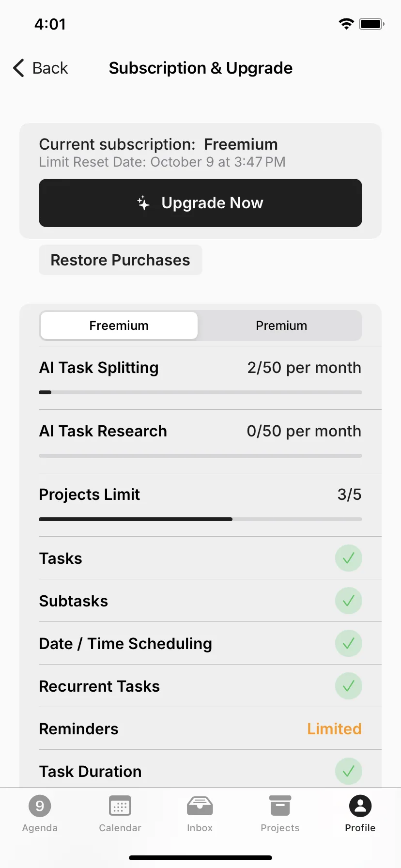Open the Profile person icon
This screenshot has height=868, width=401.
click(360, 806)
